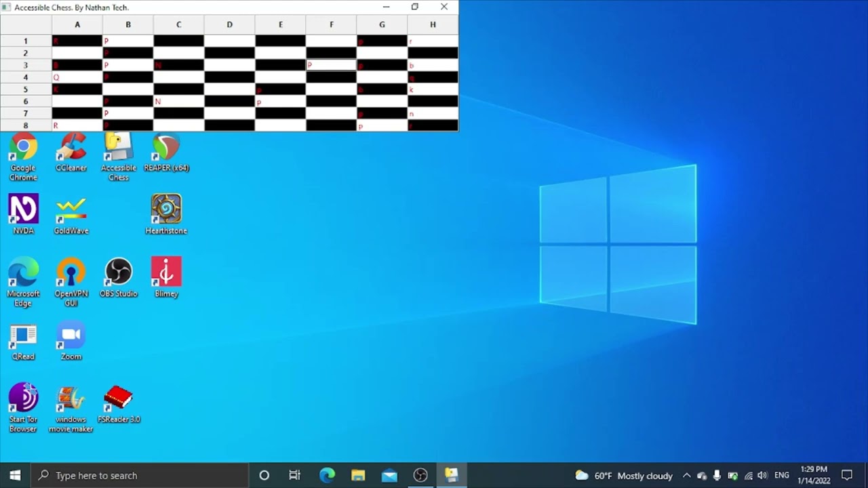Switch to OBS Studio on the taskbar
This screenshot has height=488, width=868.
tap(420, 475)
